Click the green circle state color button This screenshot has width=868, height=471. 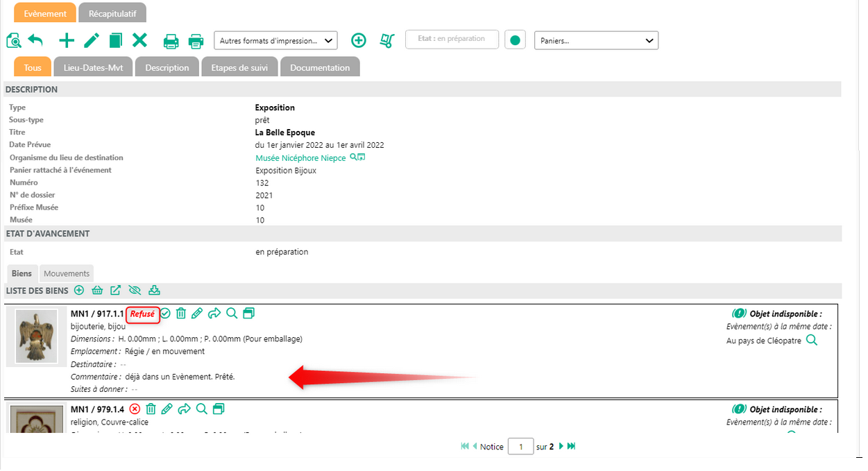pos(515,40)
